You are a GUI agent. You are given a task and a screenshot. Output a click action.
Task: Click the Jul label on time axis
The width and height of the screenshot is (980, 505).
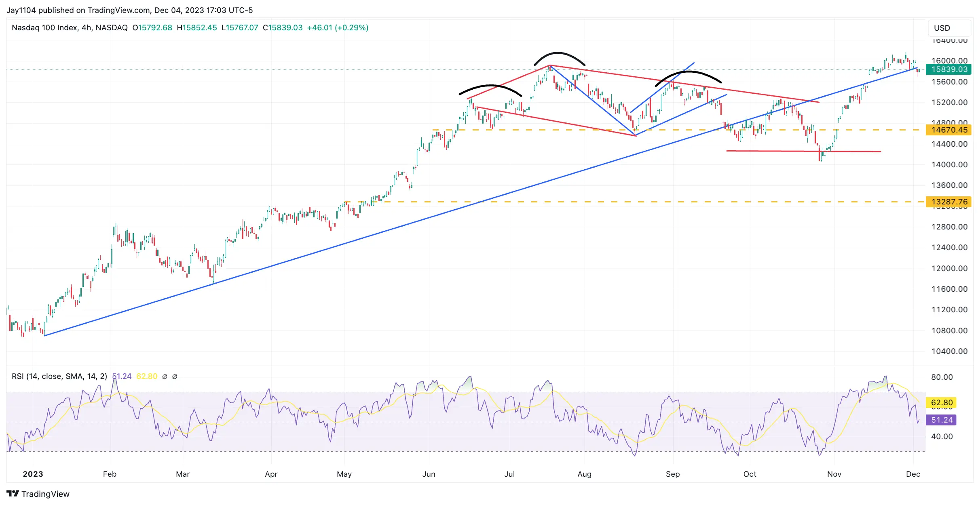[x=509, y=474]
